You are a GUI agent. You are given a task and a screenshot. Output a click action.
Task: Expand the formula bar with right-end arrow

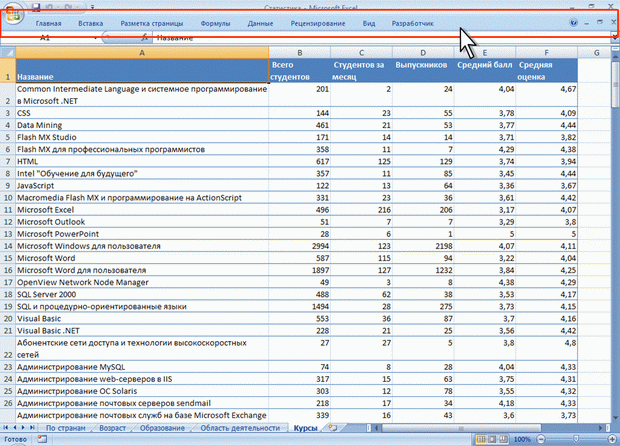[x=615, y=37]
